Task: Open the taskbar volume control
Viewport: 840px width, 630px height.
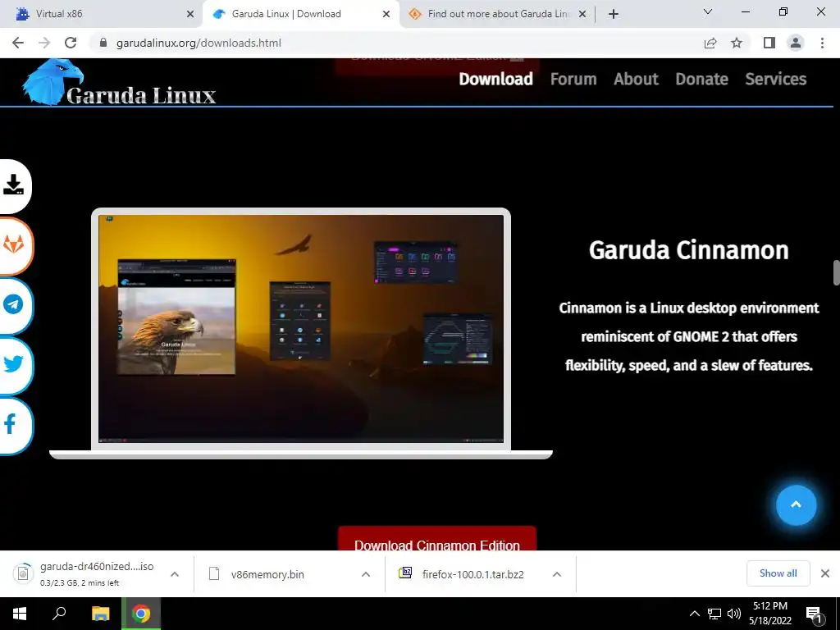Action: 734,614
